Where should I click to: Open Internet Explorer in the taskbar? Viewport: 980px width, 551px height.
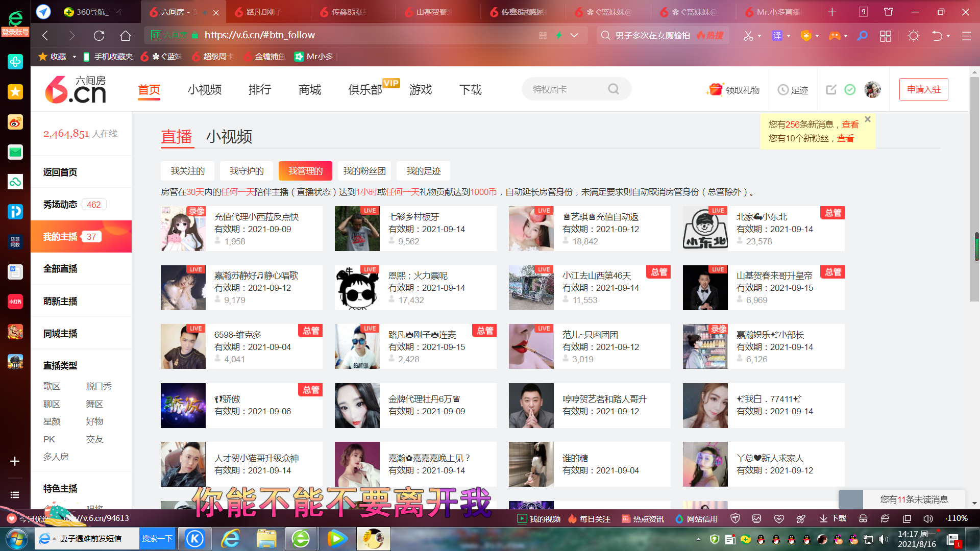point(231,539)
